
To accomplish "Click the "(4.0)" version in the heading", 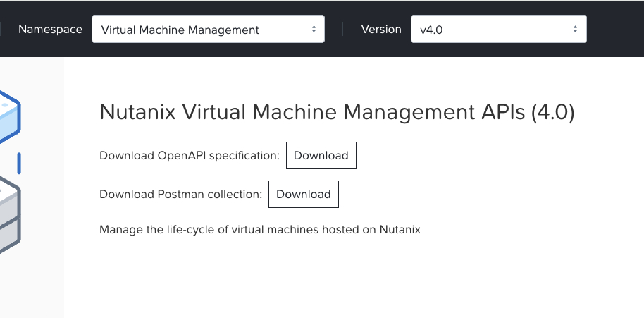I will pos(552,113).
